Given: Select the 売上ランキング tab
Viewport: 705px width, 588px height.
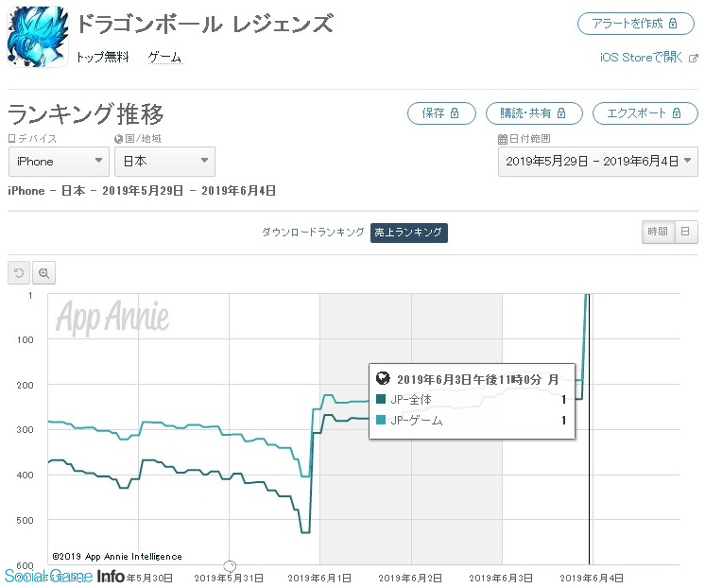Looking at the screenshot, I should point(408,233).
